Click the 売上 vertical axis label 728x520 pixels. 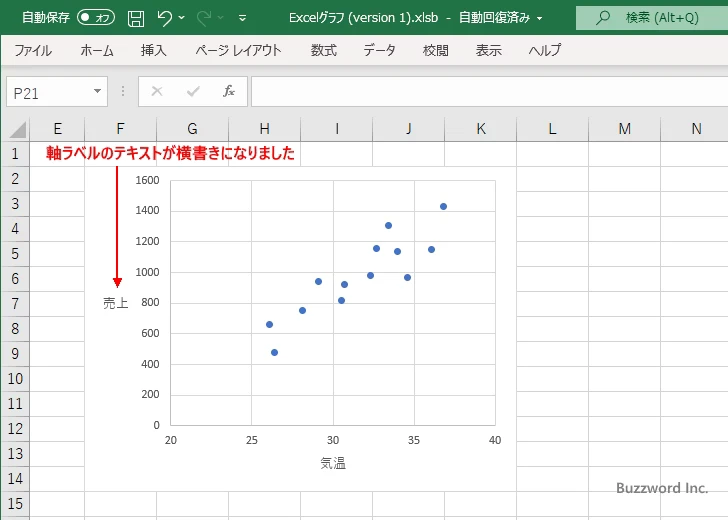(116, 303)
